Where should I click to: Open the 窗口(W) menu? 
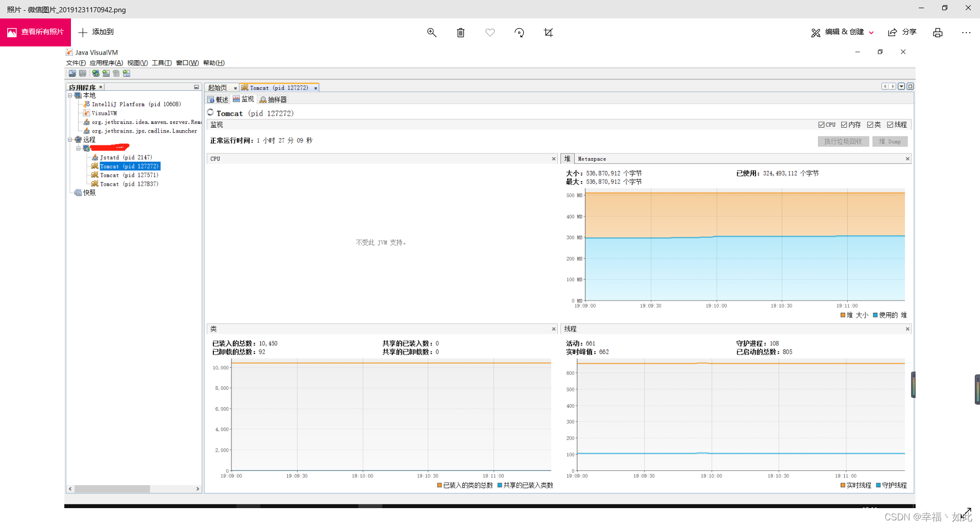[x=187, y=63]
